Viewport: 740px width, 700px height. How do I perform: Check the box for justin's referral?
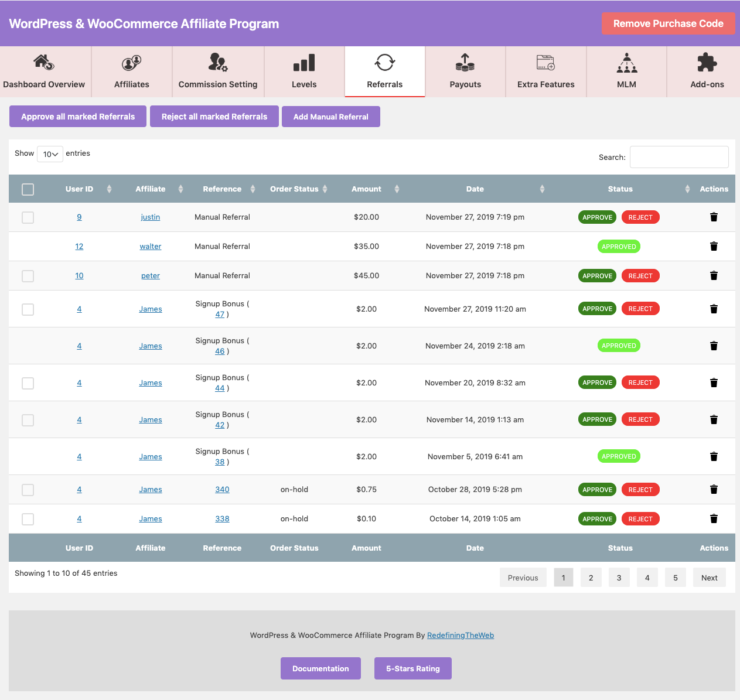click(28, 217)
